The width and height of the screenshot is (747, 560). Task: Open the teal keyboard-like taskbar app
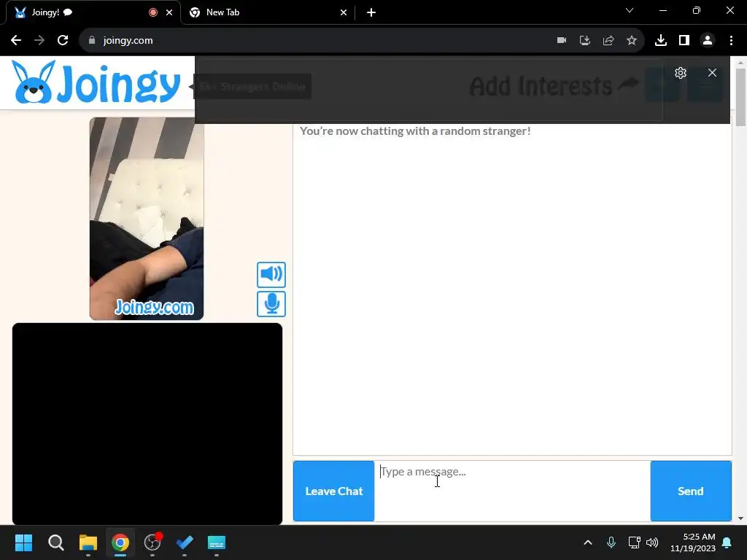click(216, 542)
